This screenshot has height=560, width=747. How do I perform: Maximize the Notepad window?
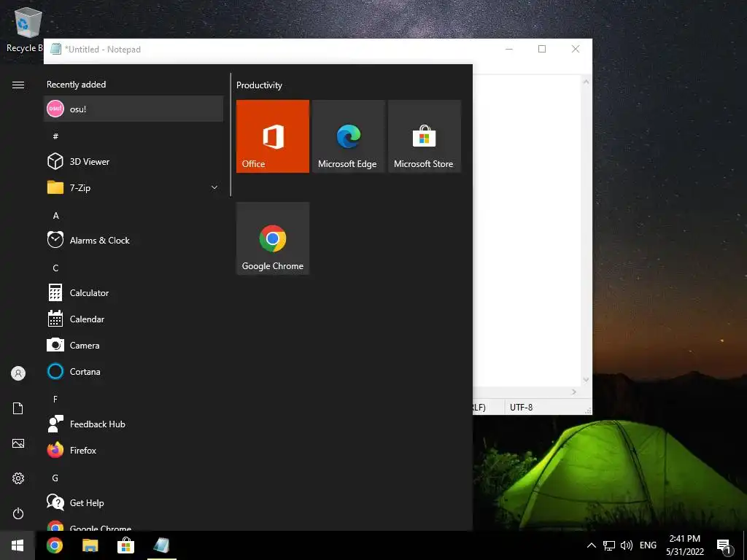[x=542, y=49]
